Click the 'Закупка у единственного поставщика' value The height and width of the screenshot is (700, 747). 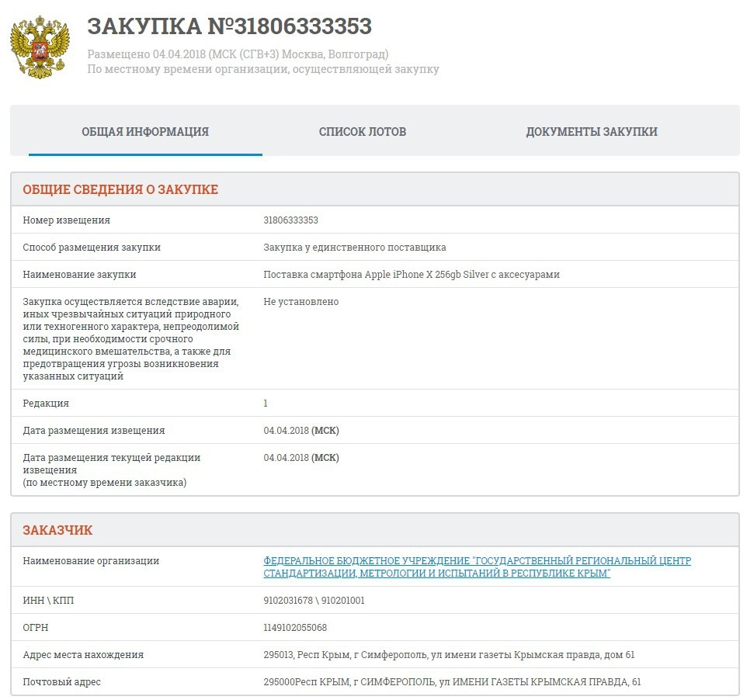[x=354, y=248]
